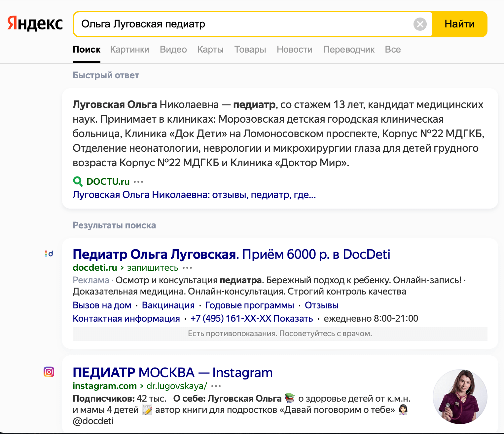Image resolution: width=504 pixels, height=434 pixels.
Task: Open the three-dot menu after запишитесь
Action: (x=187, y=267)
